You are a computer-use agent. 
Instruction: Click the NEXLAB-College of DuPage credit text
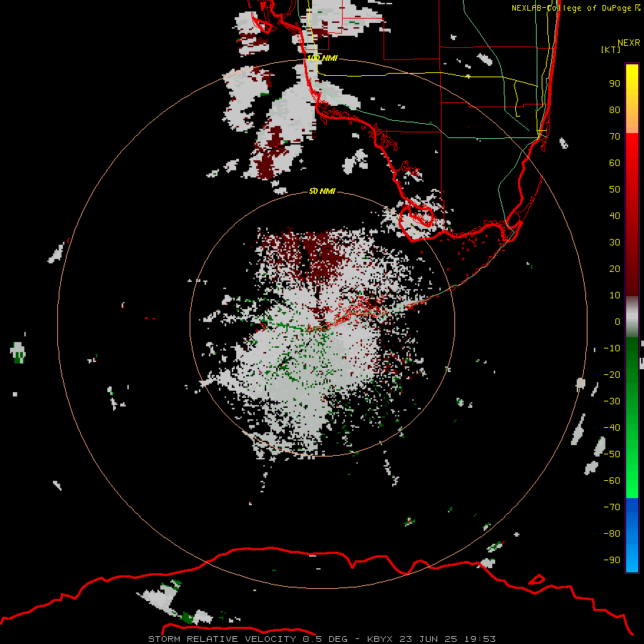click(x=575, y=7)
